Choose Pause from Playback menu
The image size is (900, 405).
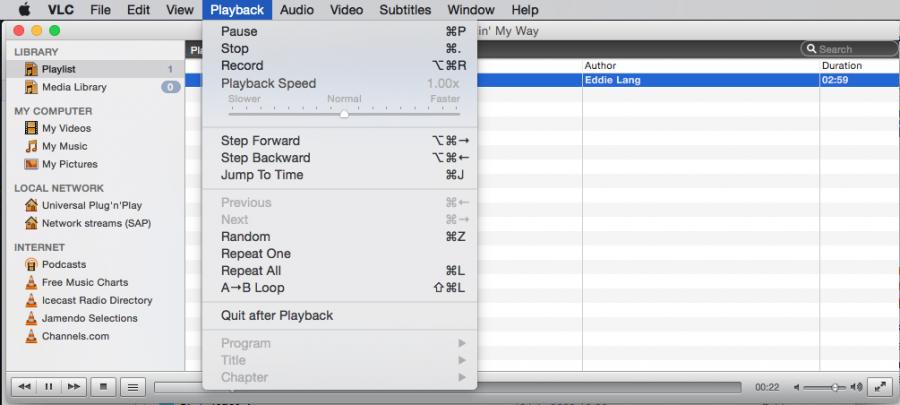click(339, 32)
